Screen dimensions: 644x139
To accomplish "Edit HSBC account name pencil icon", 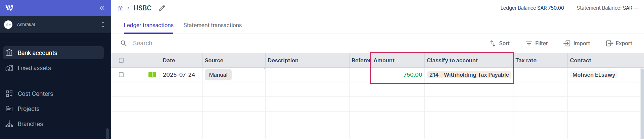I will click(x=162, y=8).
